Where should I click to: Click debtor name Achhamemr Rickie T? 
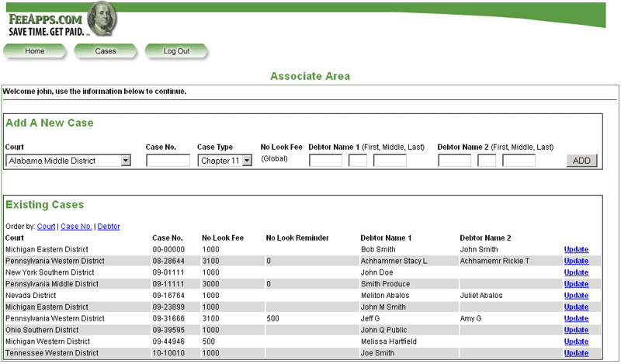[494, 261]
